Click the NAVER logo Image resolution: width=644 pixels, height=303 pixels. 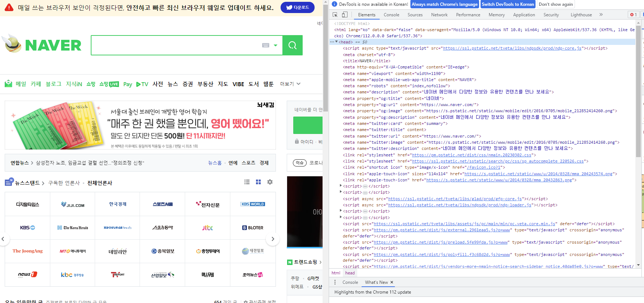[53, 45]
